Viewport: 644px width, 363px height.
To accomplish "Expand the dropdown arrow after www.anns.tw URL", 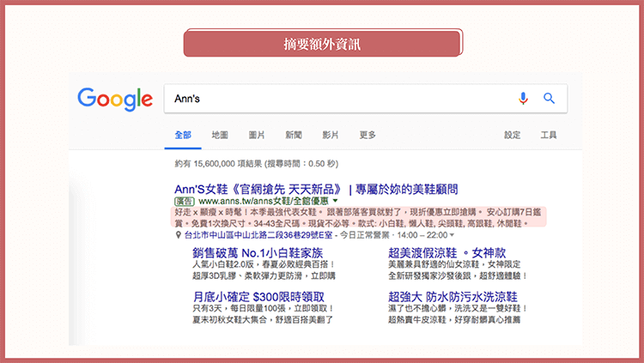I will 335,201.
